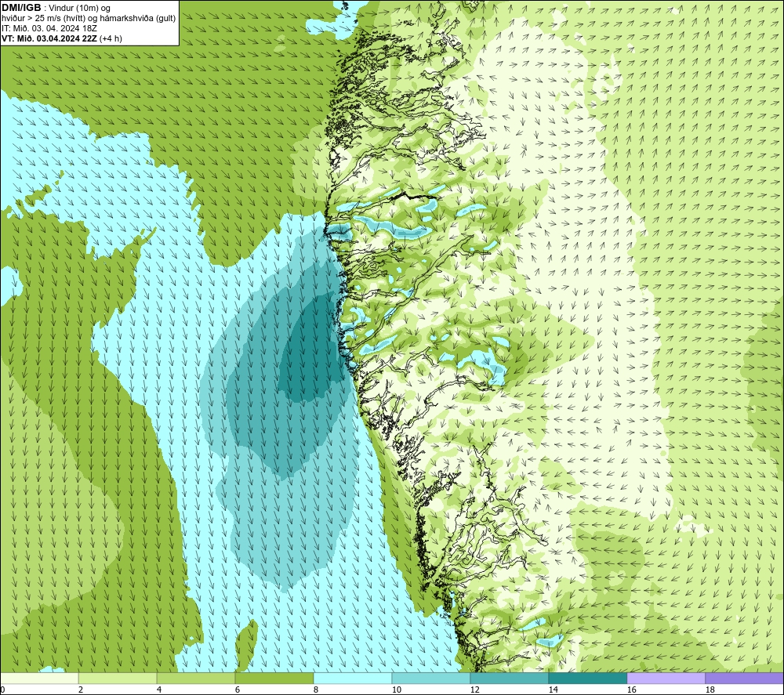Click the 14-16 m/s dark teal legend swatch
The height and width of the screenshot is (695, 784).
pyautogui.click(x=587, y=678)
